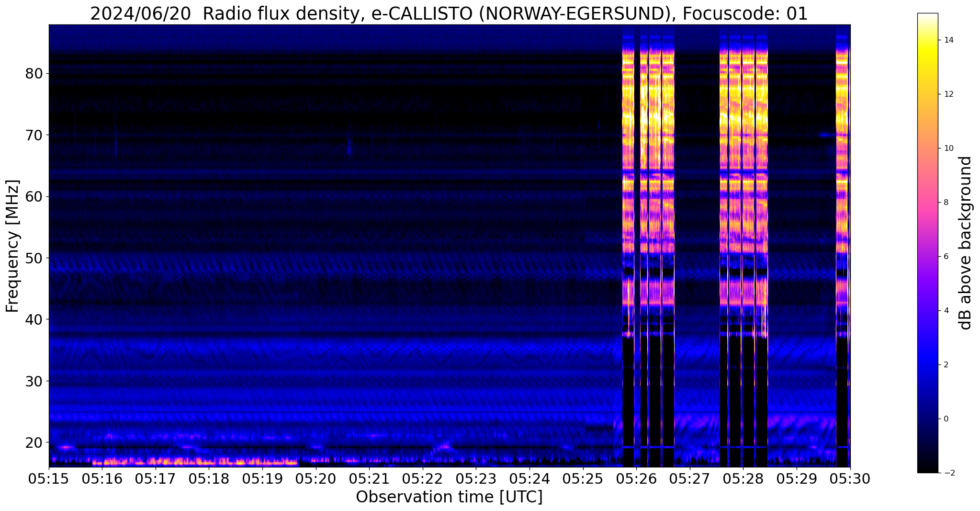The image size is (980, 511).
Task: Click the 05:24 time tick label
Action: click(529, 478)
